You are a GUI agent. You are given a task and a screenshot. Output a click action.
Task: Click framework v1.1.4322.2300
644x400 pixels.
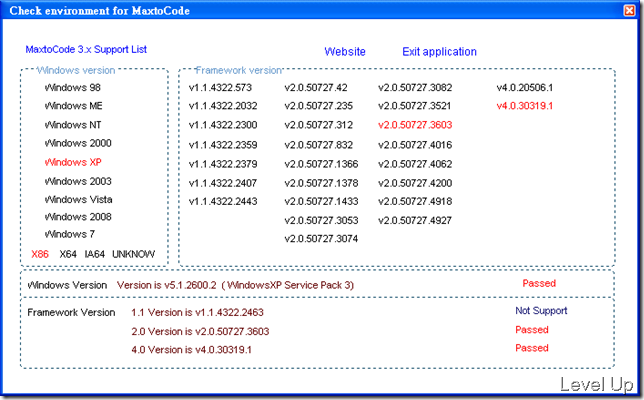click(x=223, y=125)
